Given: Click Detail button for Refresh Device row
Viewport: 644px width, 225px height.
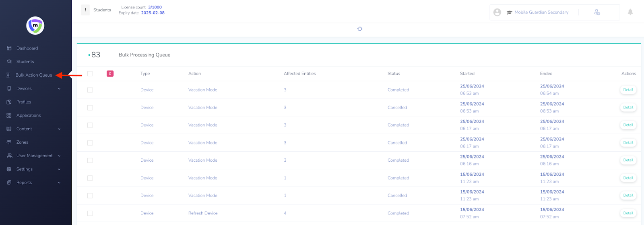Looking at the screenshot, I should pos(628,213).
